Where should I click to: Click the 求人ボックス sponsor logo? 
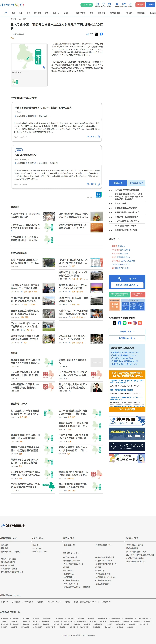coord(98,194)
